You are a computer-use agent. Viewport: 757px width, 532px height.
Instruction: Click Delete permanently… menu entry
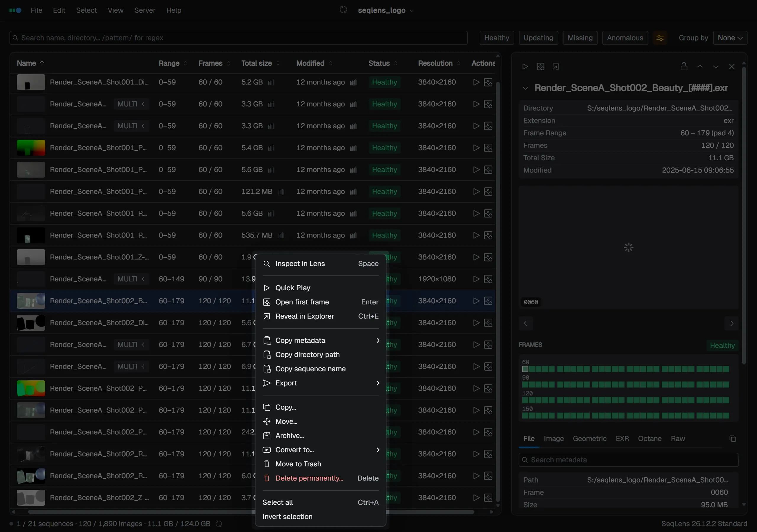click(321, 478)
